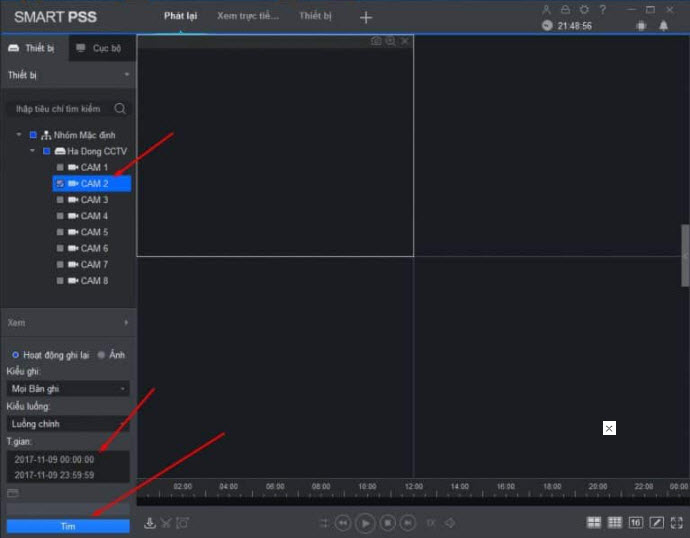This screenshot has height=538, width=690.
Task: Click the scissors clip-cut icon
Action: click(x=166, y=522)
